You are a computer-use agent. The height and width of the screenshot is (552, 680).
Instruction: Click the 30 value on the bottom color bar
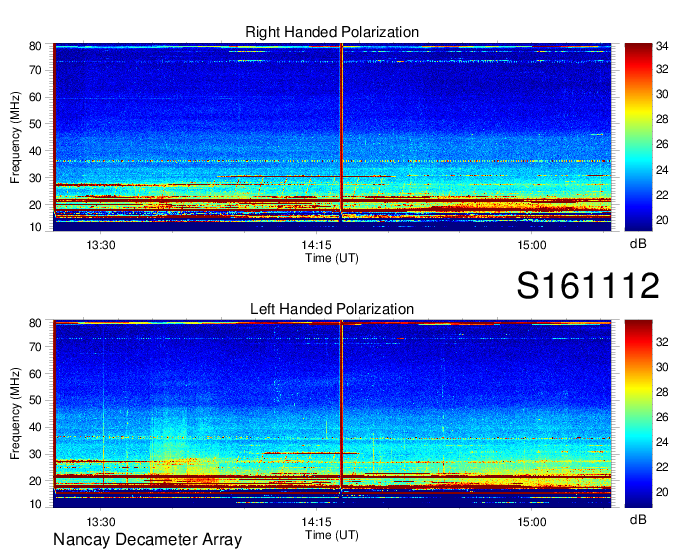(662, 367)
